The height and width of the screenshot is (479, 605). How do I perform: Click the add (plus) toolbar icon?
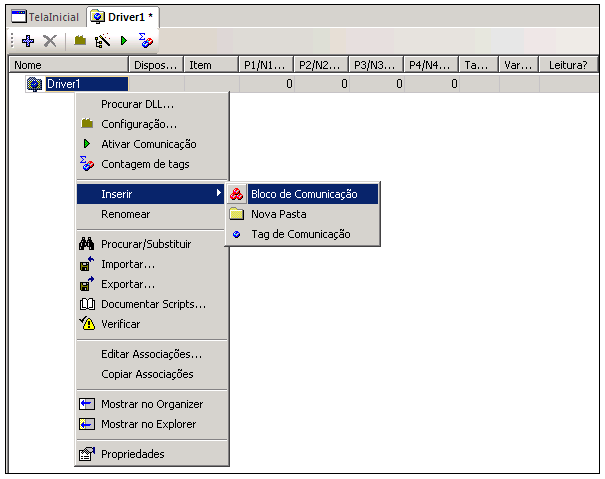pos(28,41)
